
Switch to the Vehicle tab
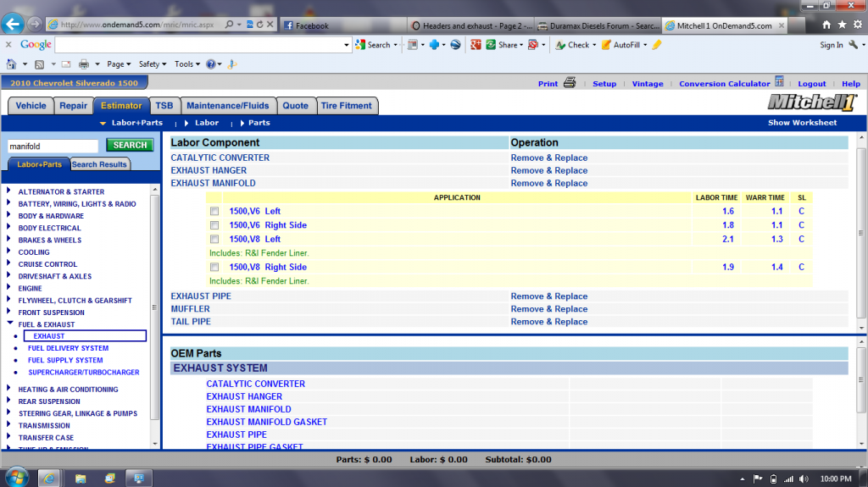point(31,106)
